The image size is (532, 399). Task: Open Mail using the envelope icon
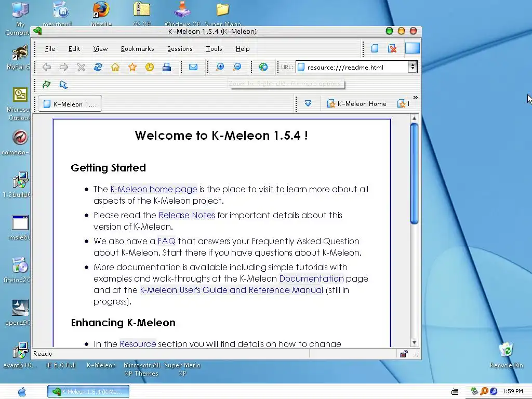[x=193, y=67]
